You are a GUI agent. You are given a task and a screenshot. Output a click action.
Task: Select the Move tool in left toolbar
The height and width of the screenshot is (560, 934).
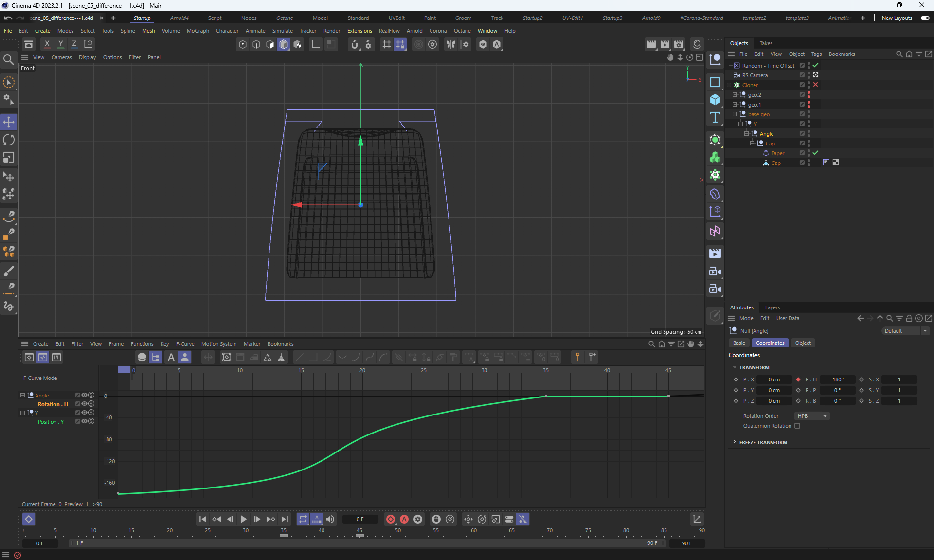coord(9,122)
